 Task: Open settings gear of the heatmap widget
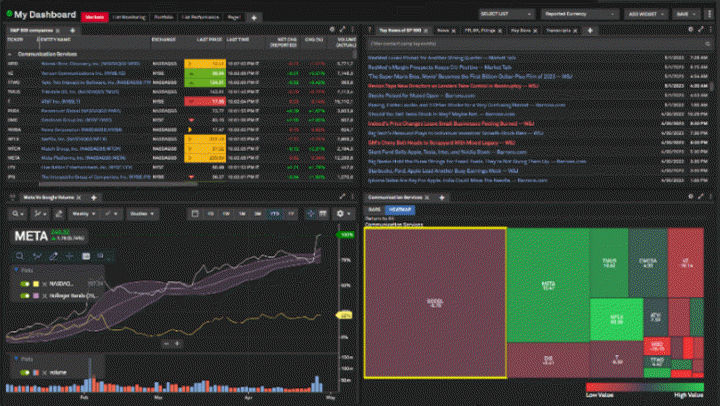click(691, 197)
